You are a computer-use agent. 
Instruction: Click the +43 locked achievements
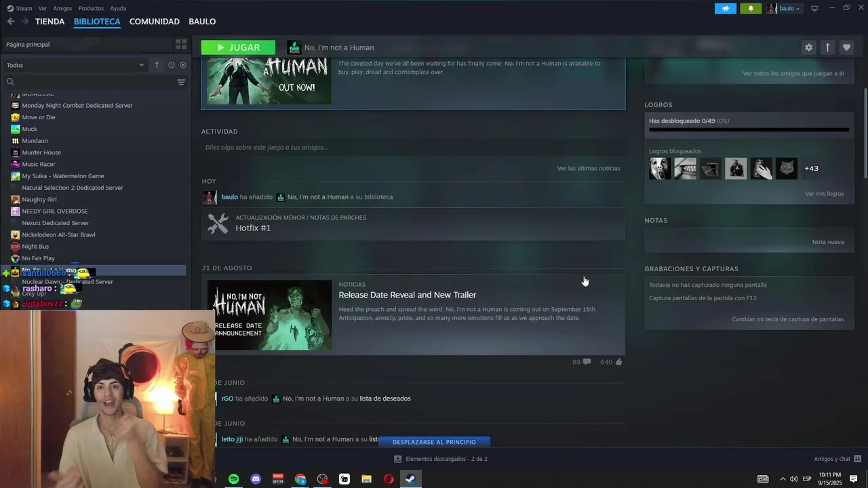pyautogui.click(x=811, y=168)
